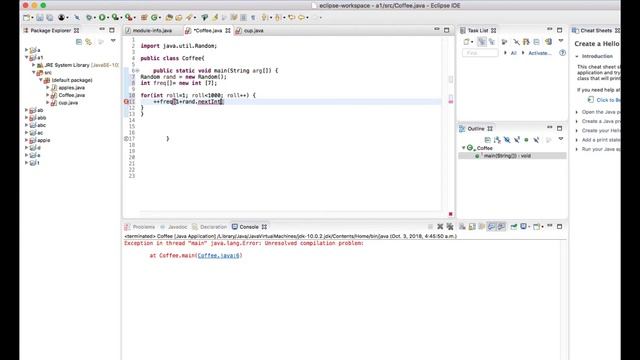The image size is (640, 360).
Task: Click the green Run button in toolbar
Action: tap(102, 18)
